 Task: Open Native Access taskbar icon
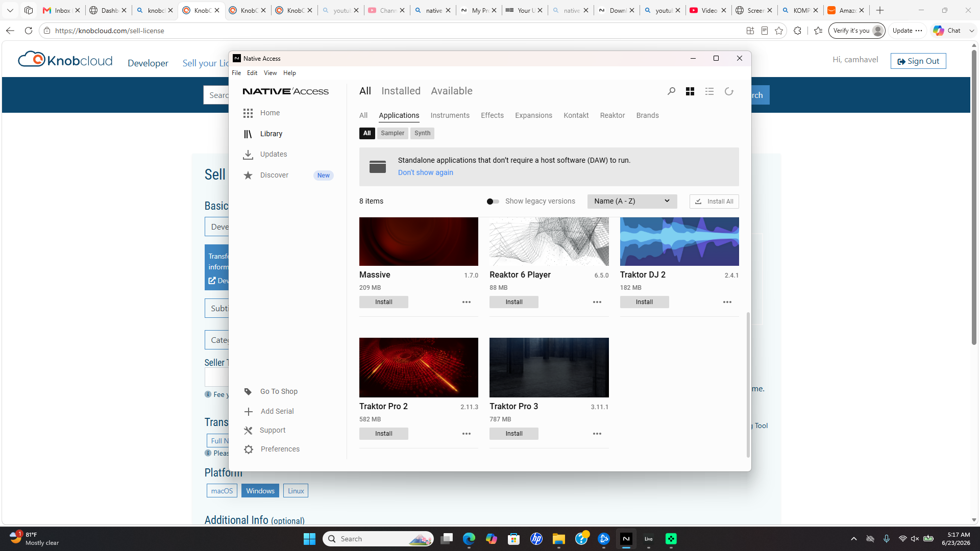pos(626,539)
